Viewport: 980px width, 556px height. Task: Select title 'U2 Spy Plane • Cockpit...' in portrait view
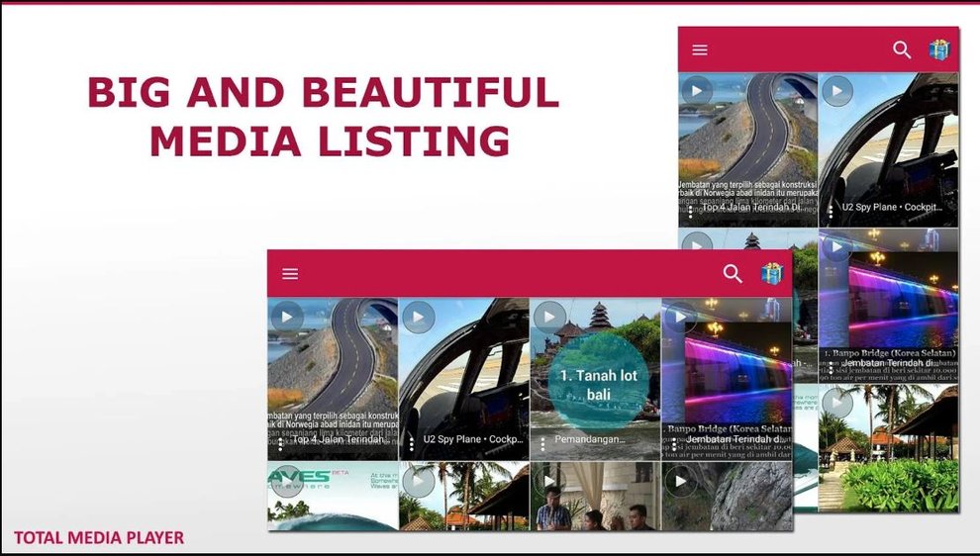coord(893,207)
